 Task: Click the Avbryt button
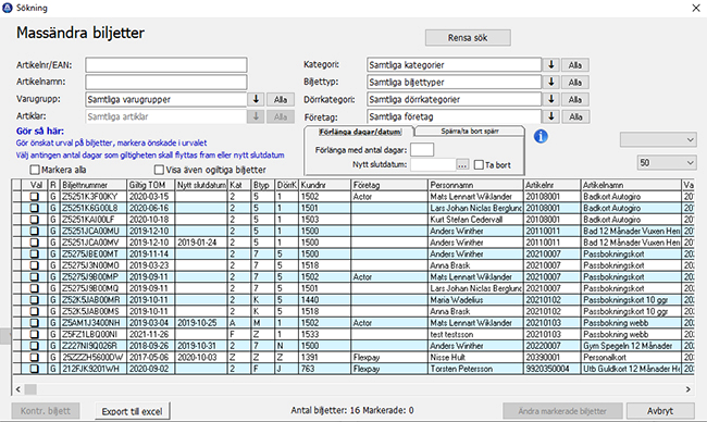point(660,411)
